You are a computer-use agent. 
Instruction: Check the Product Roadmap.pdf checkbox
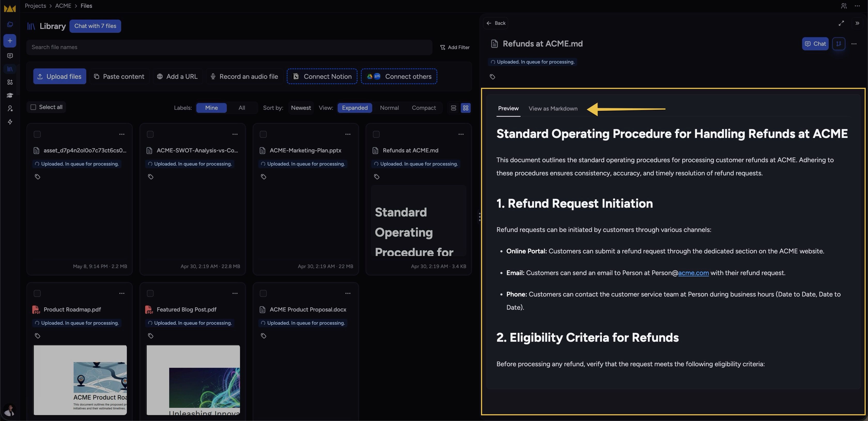tap(37, 293)
